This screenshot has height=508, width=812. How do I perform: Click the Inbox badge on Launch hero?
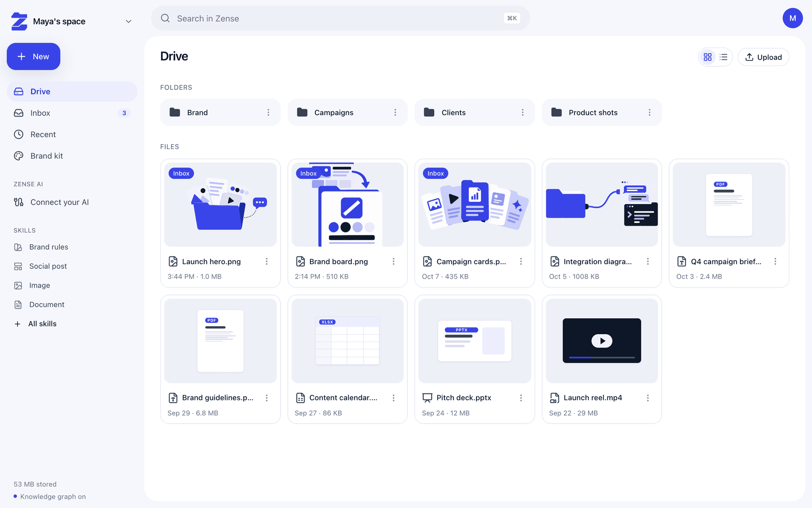pyautogui.click(x=181, y=173)
